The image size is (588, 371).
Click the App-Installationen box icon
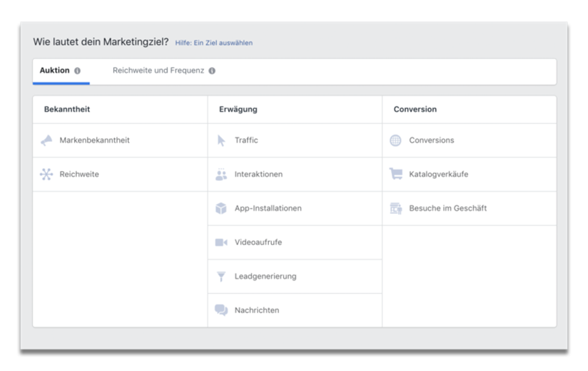221,208
